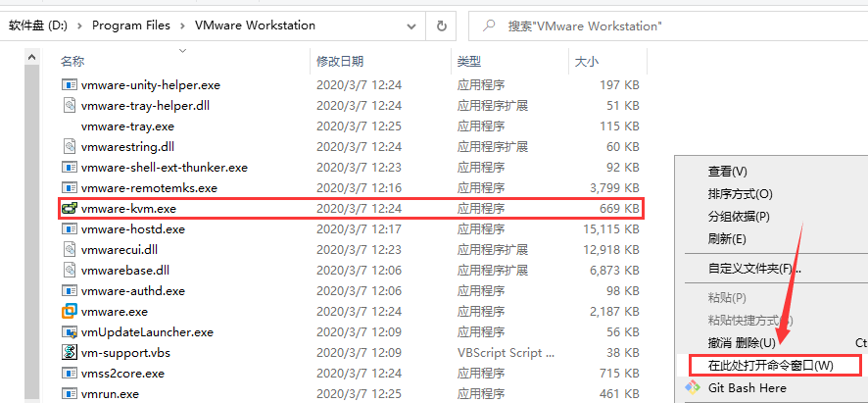The image size is (868, 403).
Task: Select vmss2core.exe file name
Action: click(122, 373)
